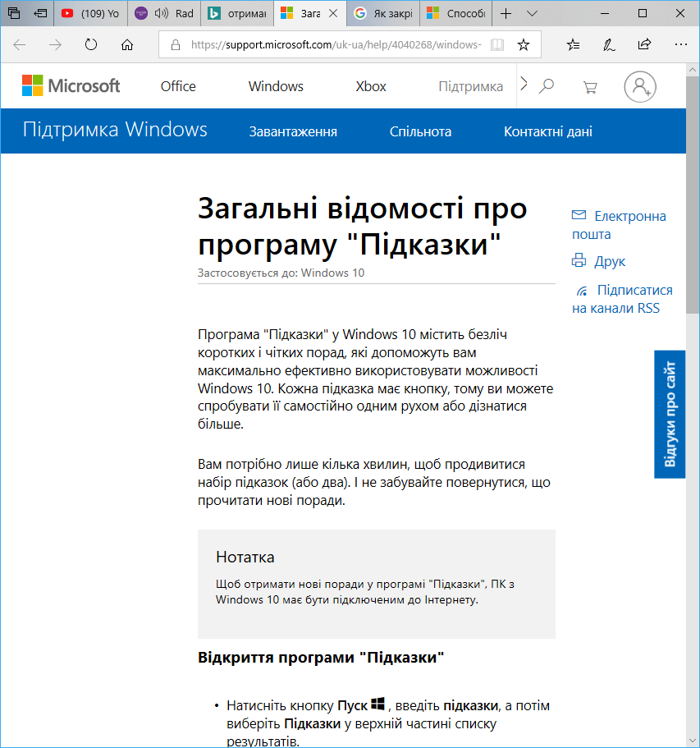Add notes with the pen icon
The height and width of the screenshot is (748, 700).
pos(608,45)
